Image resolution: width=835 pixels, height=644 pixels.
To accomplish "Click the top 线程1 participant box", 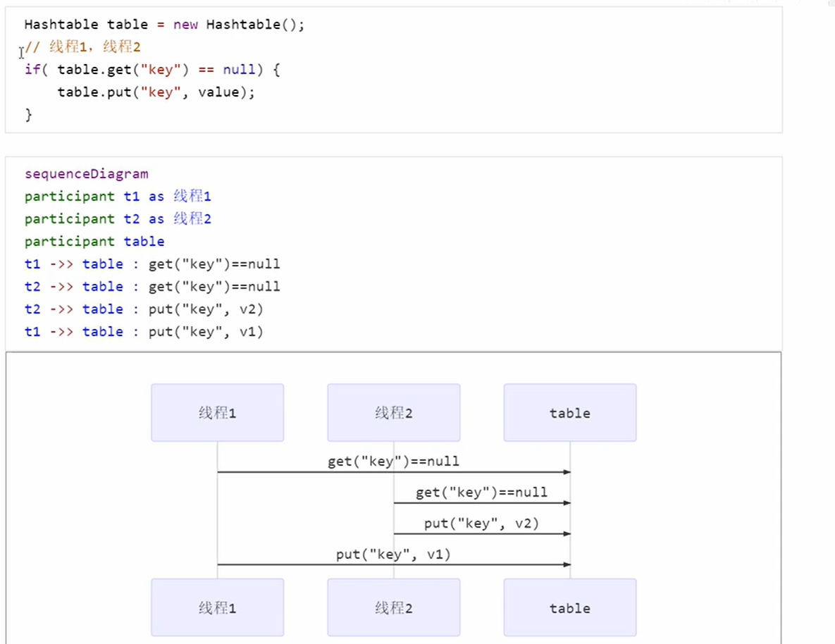I will (217, 412).
